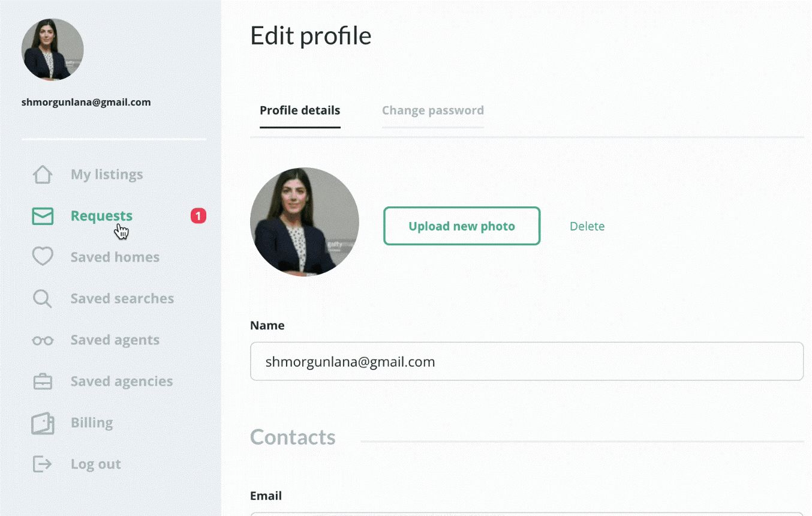Click the Saved searches magnifier icon
The height and width of the screenshot is (516, 812).
42,298
